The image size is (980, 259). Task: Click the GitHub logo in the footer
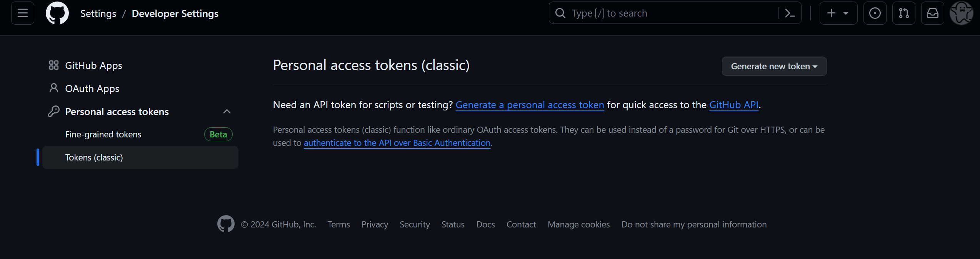point(226,224)
